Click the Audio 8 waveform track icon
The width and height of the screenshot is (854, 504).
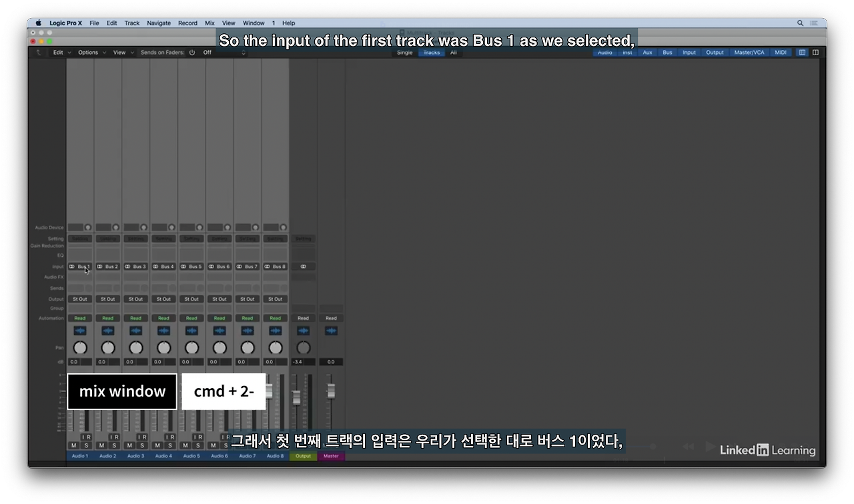276,331
